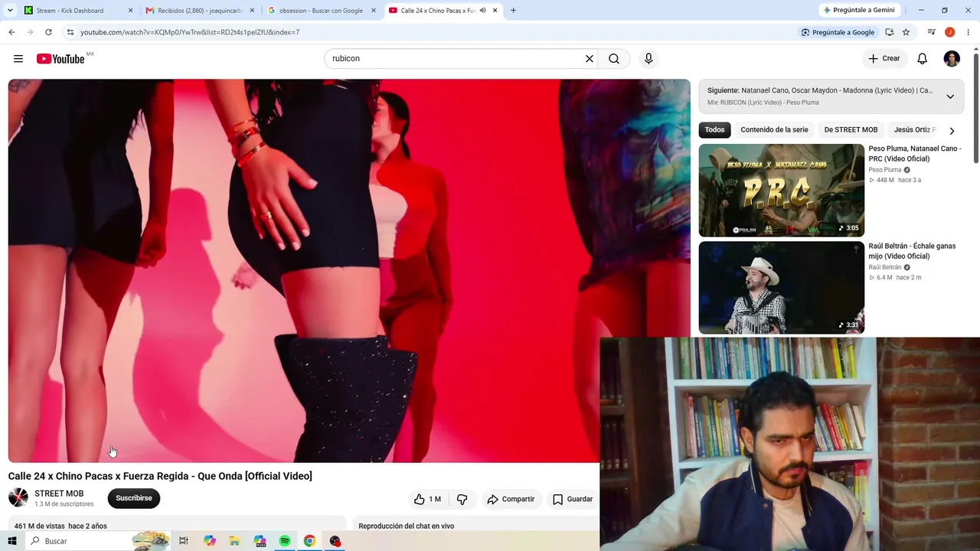View site information beside the URL
Image resolution: width=980 pixels, height=551 pixels.
70,32
